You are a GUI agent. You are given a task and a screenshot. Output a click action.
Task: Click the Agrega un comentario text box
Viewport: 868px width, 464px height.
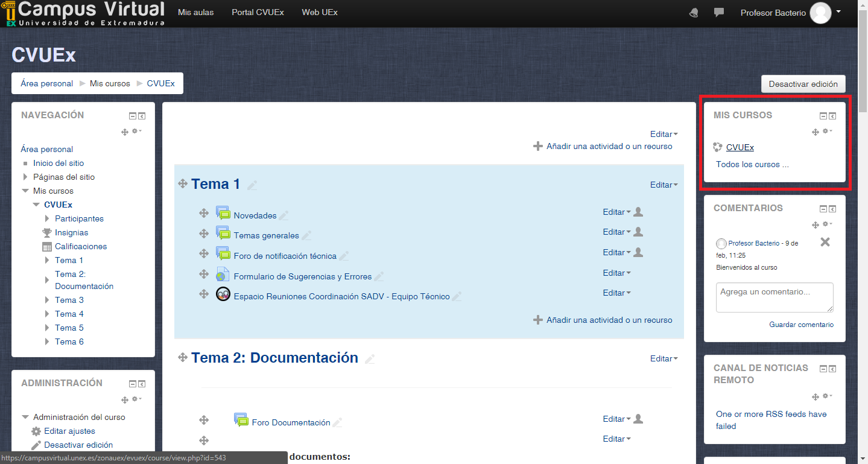(774, 297)
